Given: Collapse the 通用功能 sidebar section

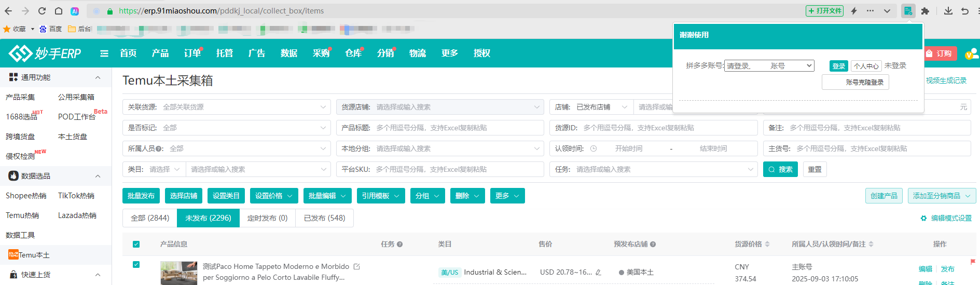Looking at the screenshot, I should tap(98, 77).
